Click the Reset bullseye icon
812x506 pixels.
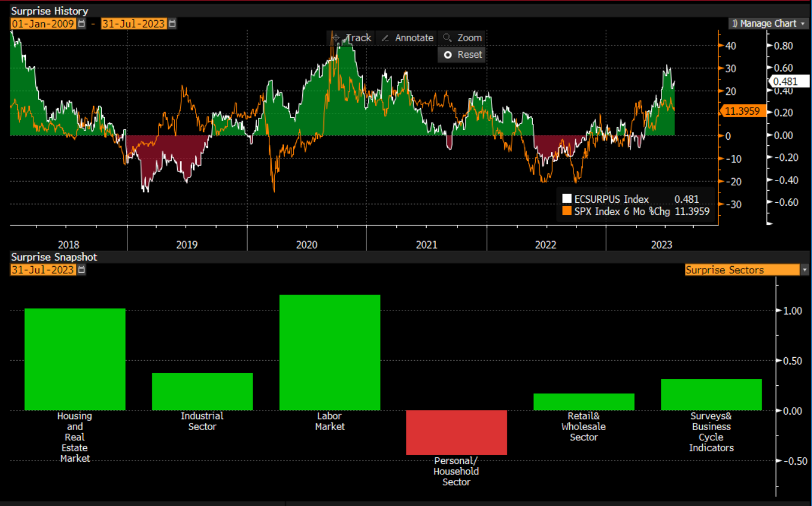(447, 55)
